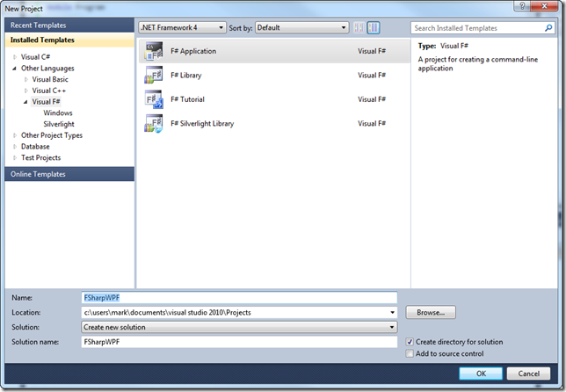Click the Name input field
Viewport: 566px width, 392px height.
(x=239, y=298)
